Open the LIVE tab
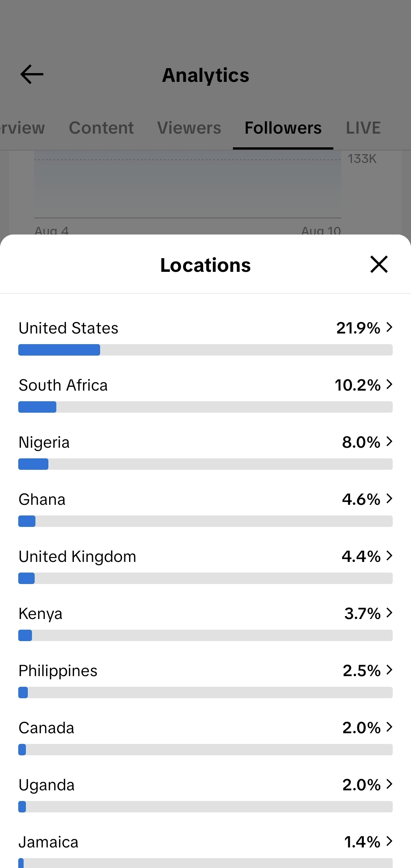Viewport: 411px width, 868px height. coord(363,128)
